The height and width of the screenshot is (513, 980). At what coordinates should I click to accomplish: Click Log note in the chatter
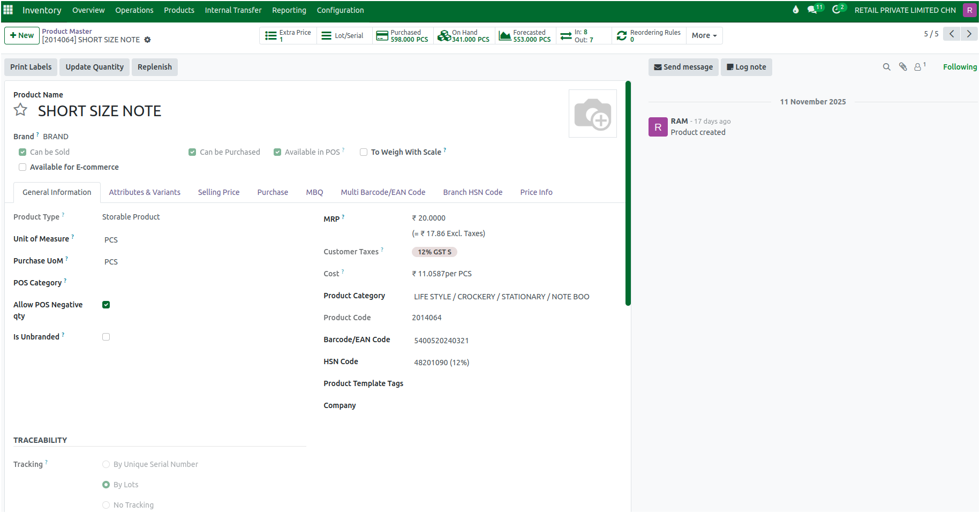tap(746, 67)
